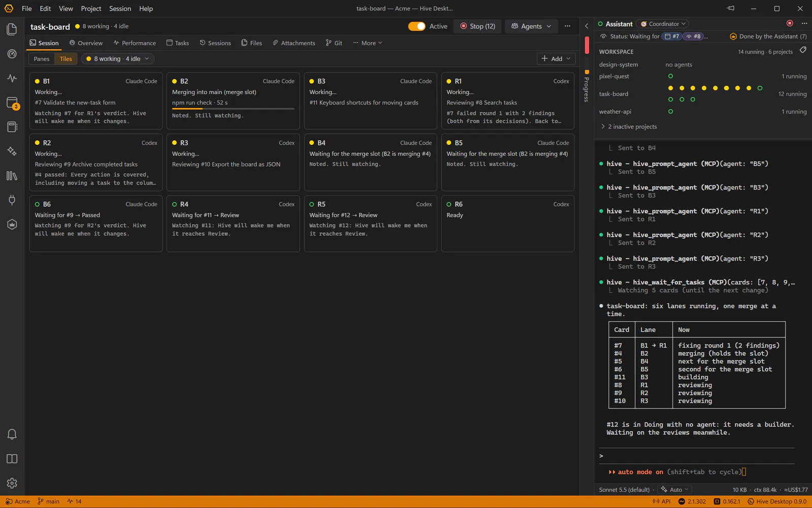Image resolution: width=812 pixels, height=508 pixels.
Task: Open the plug integrations icon in sidebar
Action: (x=12, y=200)
